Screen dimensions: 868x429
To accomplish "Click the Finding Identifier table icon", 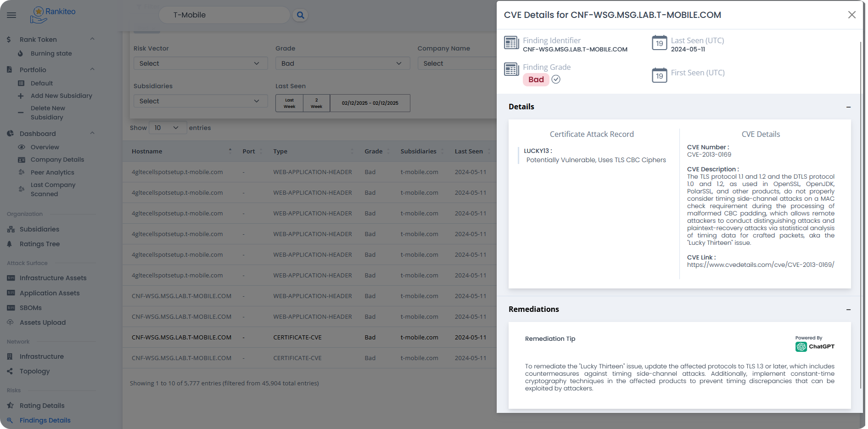I will tap(511, 43).
